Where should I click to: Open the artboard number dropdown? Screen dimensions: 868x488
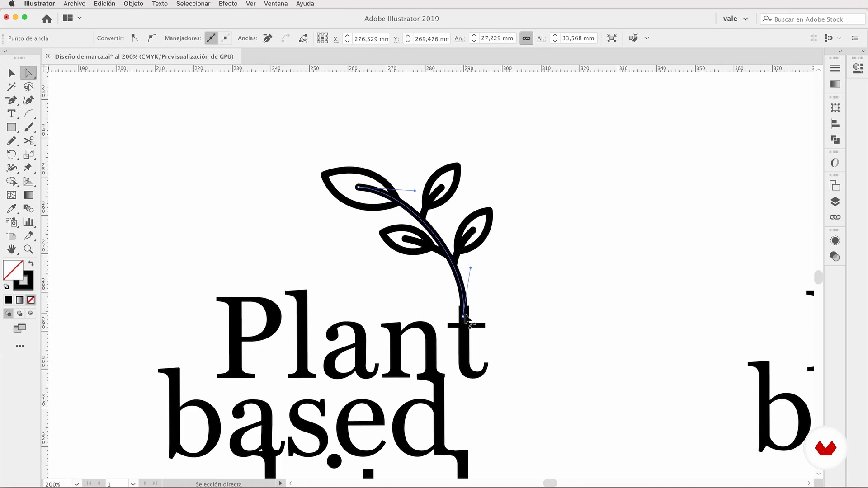[133, 483]
